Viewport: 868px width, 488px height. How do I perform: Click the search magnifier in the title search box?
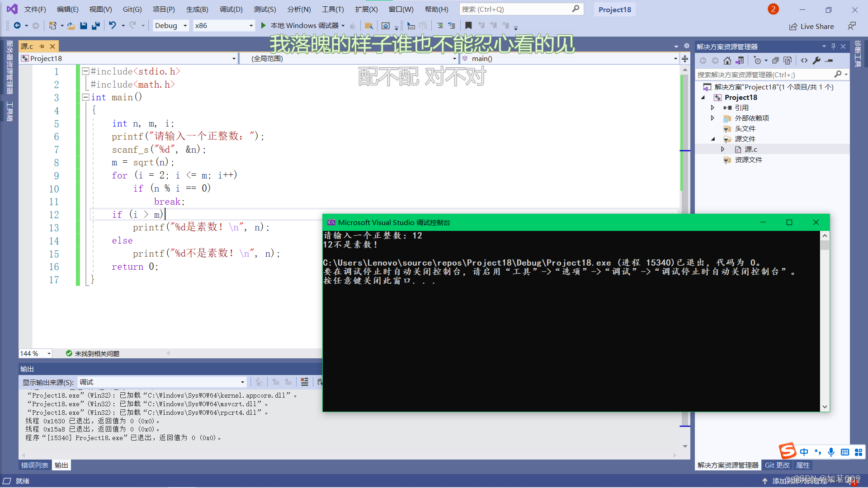coord(576,9)
